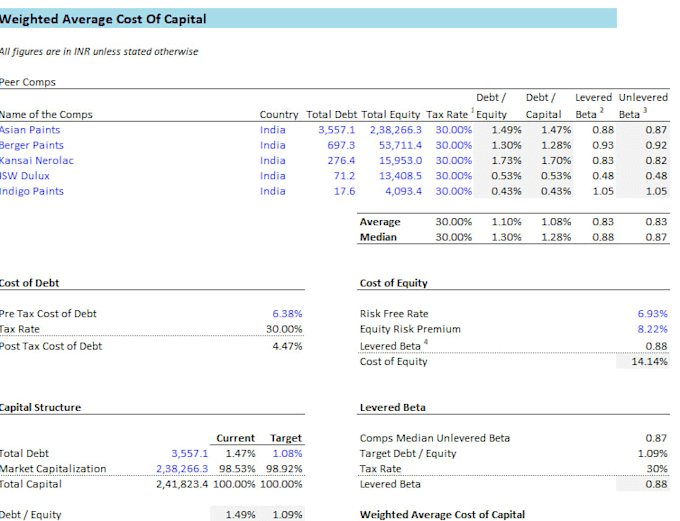The width and height of the screenshot is (680, 521).
Task: Click Berger Paints levered beta 0.93
Action: [603, 145]
